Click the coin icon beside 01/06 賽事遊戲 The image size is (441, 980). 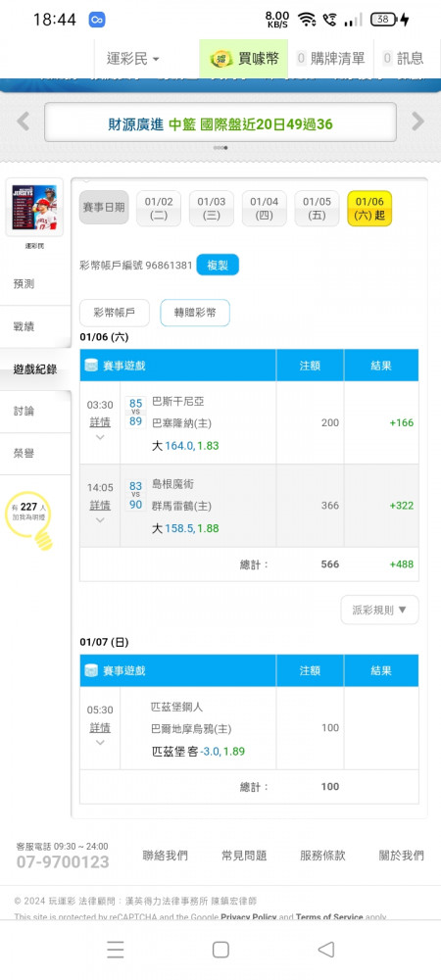pos(91,365)
